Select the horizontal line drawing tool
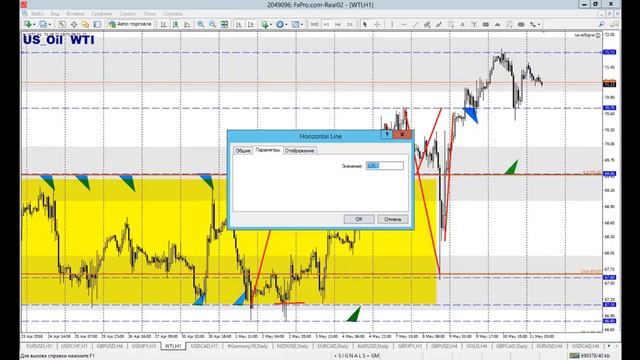This screenshot has height=360, width=640. click(404, 24)
